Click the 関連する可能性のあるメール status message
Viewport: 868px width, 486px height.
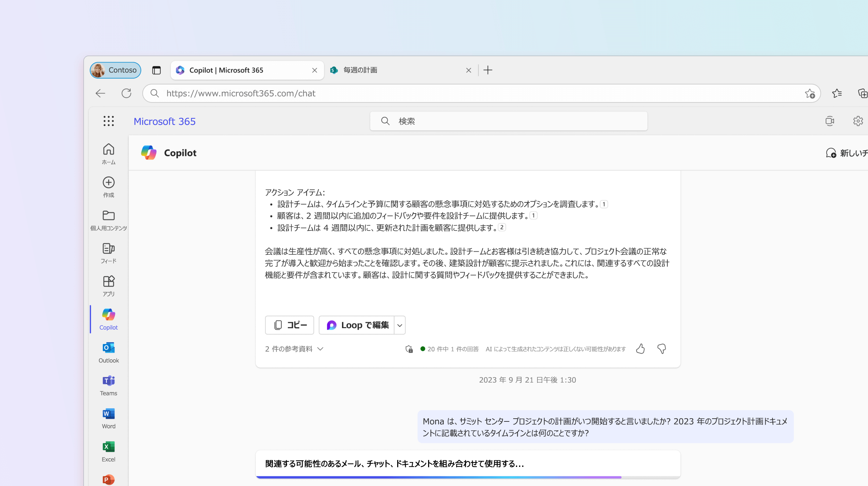pos(394,464)
